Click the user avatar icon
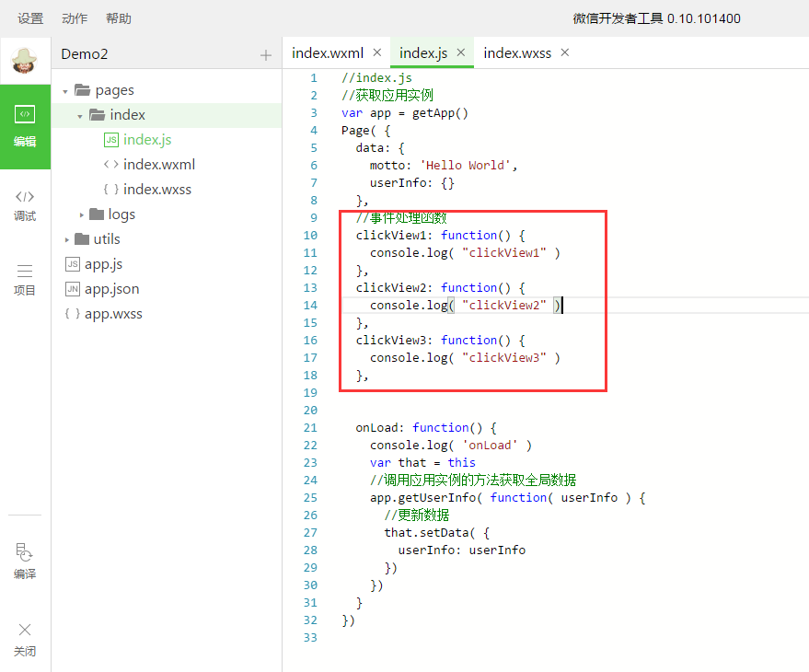This screenshot has width=809, height=672. [x=25, y=61]
